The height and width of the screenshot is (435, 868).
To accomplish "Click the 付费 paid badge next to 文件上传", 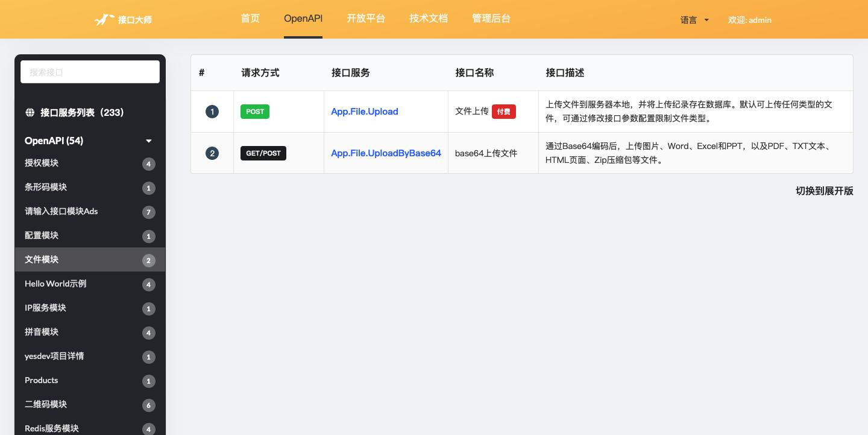I will pos(504,112).
